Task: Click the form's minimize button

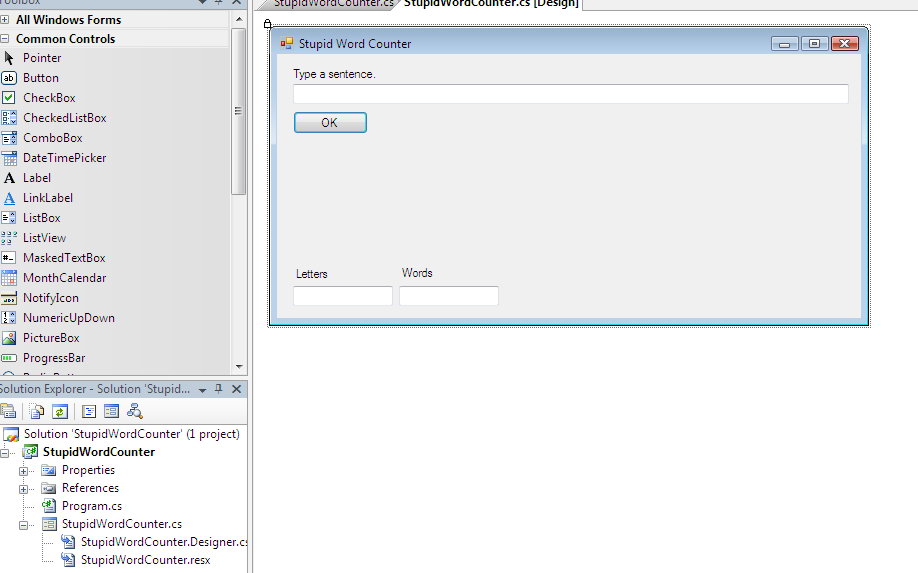Action: pyautogui.click(x=785, y=44)
